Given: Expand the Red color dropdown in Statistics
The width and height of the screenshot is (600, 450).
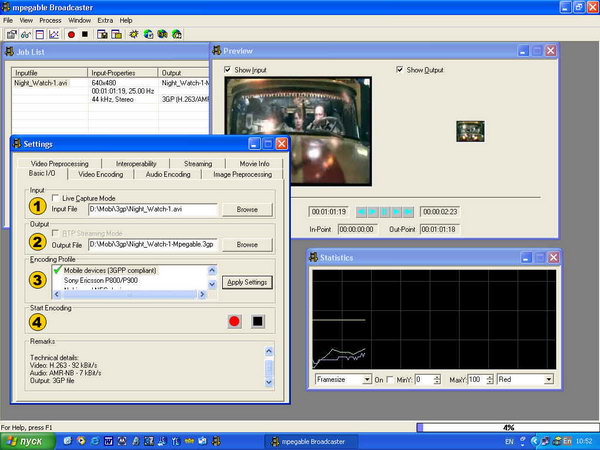Looking at the screenshot, I should 549,380.
